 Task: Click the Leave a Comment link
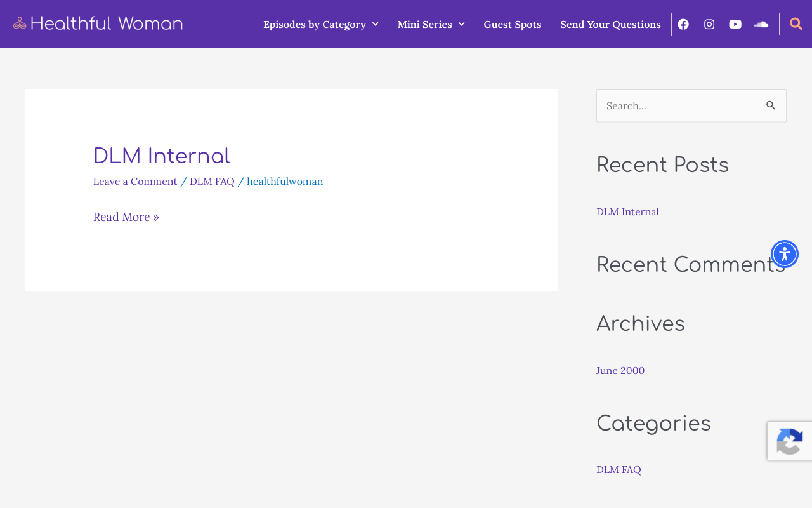tap(135, 181)
